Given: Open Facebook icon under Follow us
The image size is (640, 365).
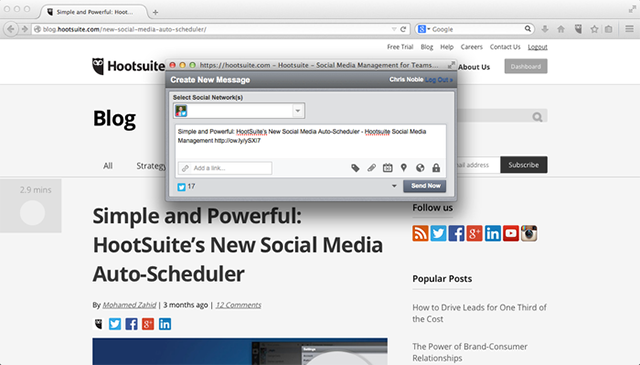Looking at the screenshot, I should click(456, 234).
